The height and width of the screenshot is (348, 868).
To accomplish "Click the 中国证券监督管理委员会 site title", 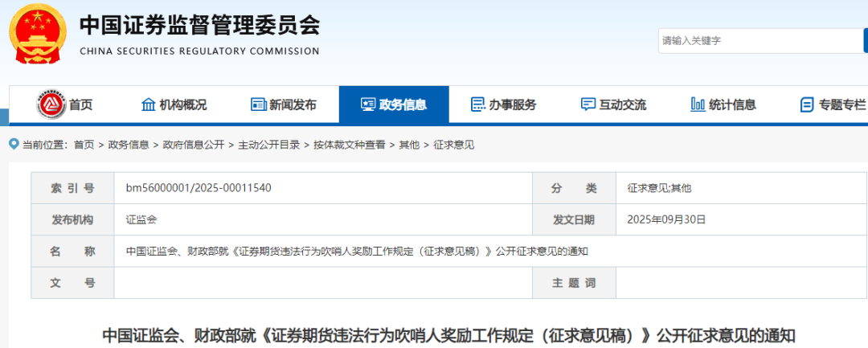I will click(x=199, y=24).
